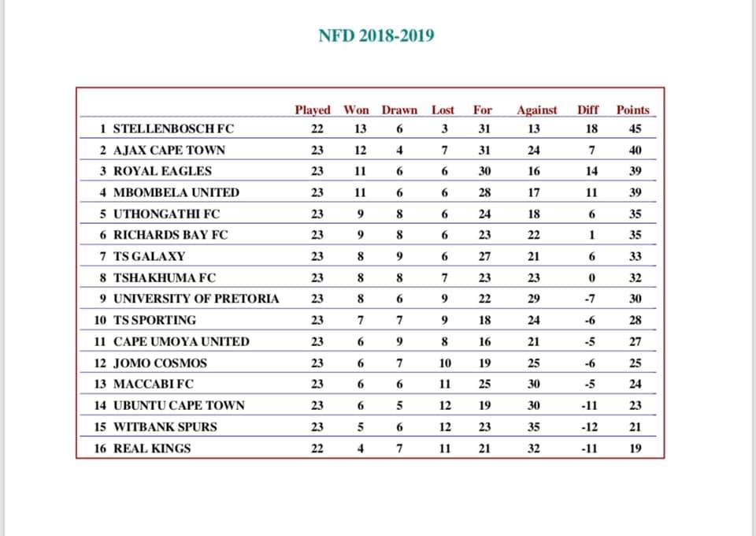The image size is (756, 536).
Task: Click the Diff column header
Action: point(587,110)
